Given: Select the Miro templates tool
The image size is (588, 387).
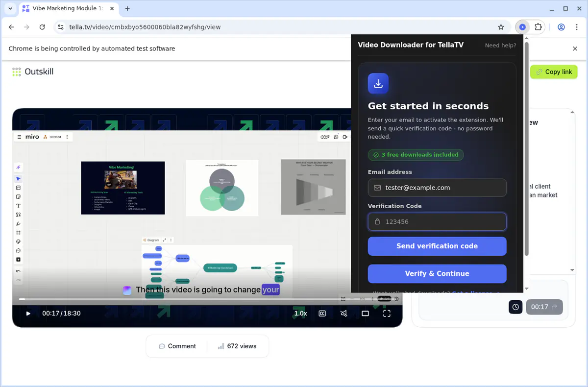Looking at the screenshot, I should (x=19, y=188).
